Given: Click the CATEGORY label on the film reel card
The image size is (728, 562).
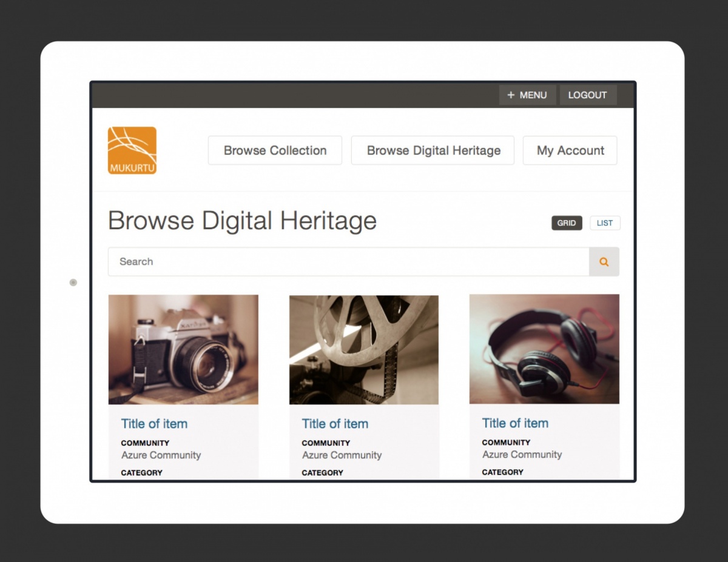Looking at the screenshot, I should (323, 473).
